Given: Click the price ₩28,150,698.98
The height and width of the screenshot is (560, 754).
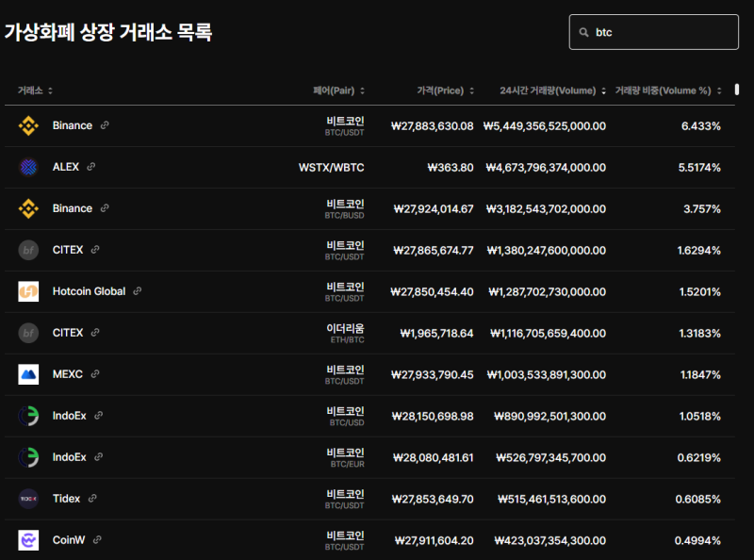Looking at the screenshot, I should point(433,416).
